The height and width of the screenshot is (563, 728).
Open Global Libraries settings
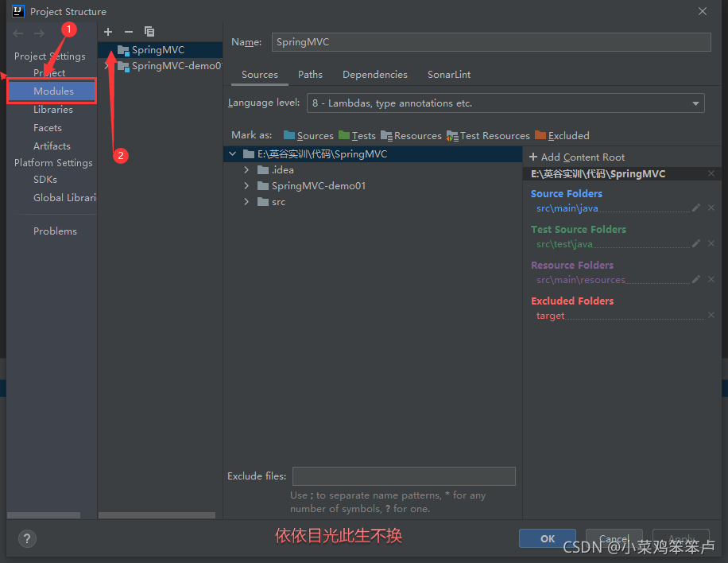click(64, 197)
